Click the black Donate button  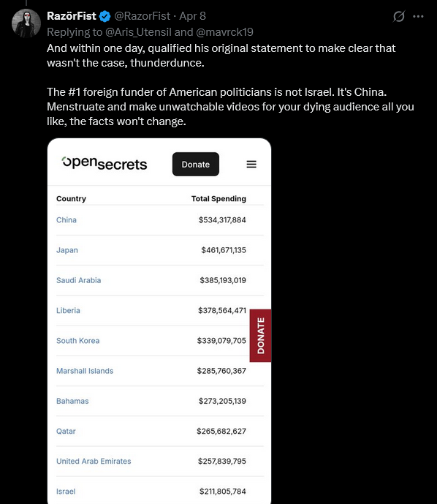(x=196, y=164)
